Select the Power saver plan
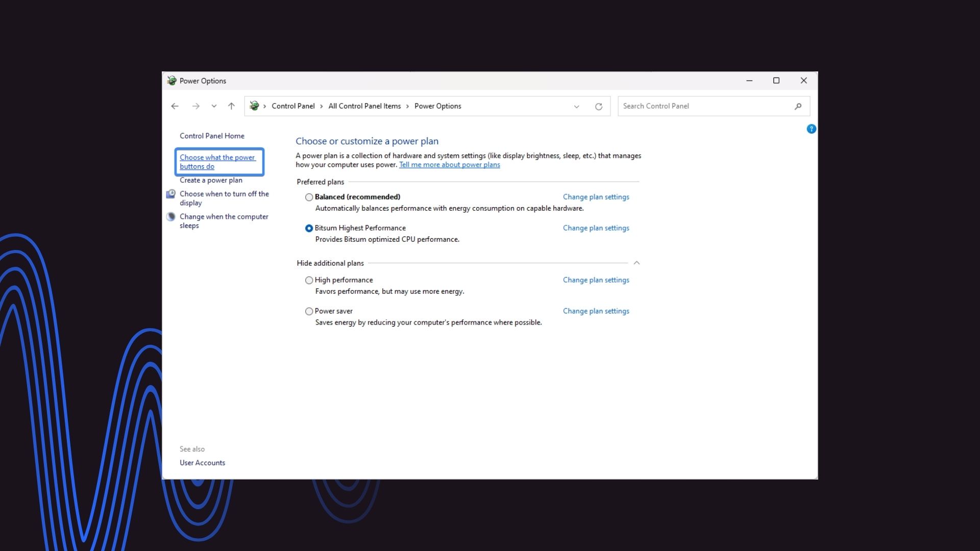This screenshot has width=980, height=551. click(x=309, y=311)
